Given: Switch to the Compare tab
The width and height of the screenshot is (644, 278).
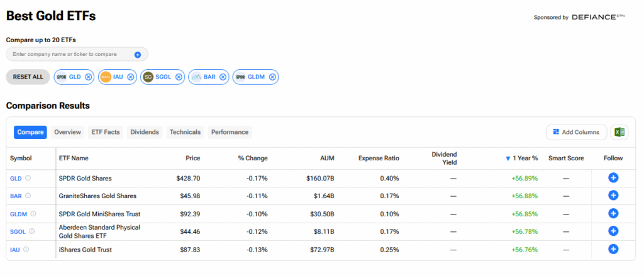Looking at the screenshot, I should click(x=30, y=132).
